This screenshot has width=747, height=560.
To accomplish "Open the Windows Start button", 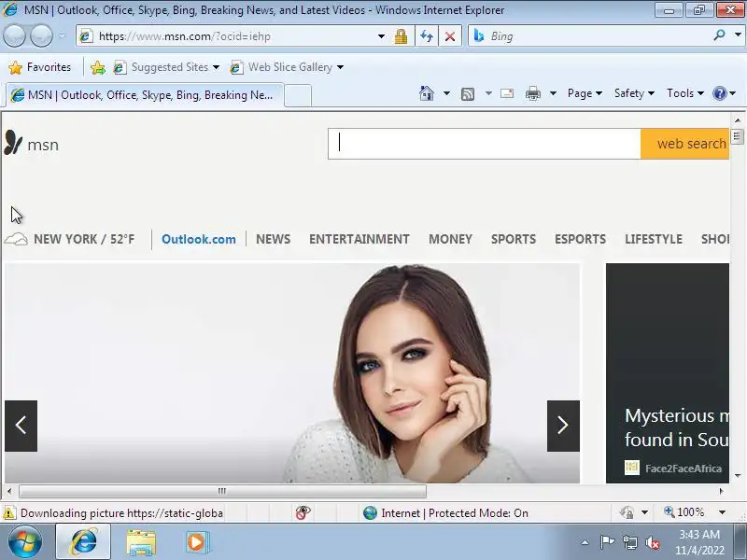I will [25, 542].
